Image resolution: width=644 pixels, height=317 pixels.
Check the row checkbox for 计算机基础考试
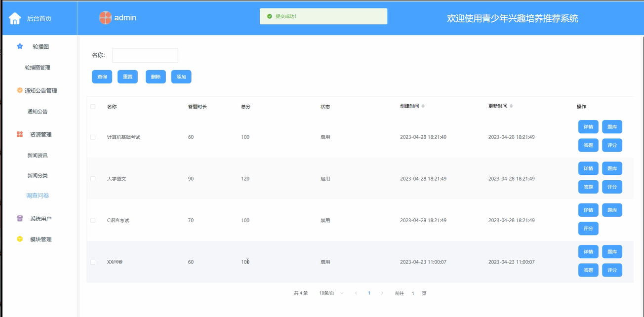(x=93, y=137)
